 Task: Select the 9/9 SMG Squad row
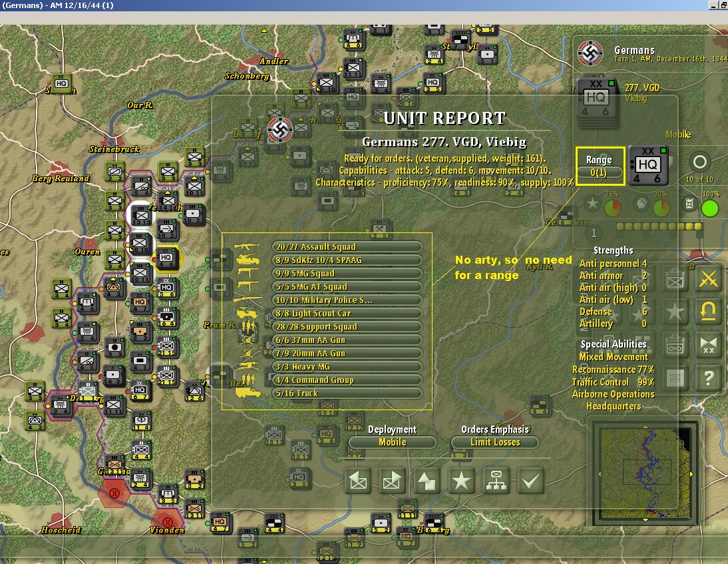[347, 274]
